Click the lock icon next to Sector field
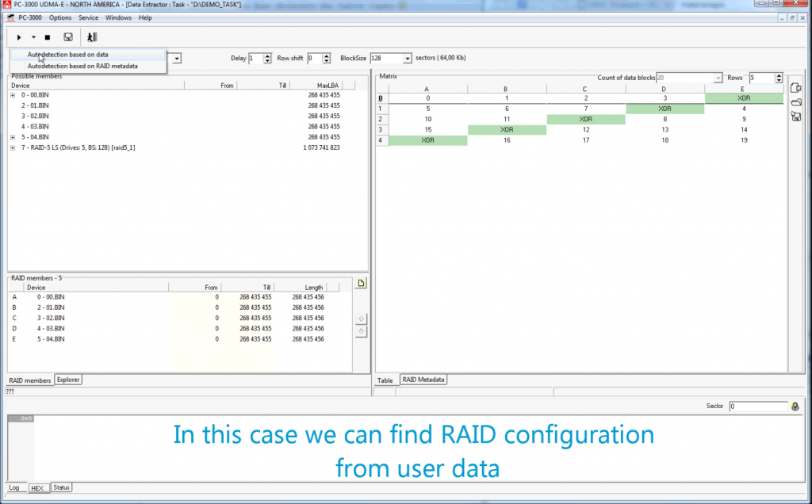Image resolution: width=812 pixels, height=504 pixels. [x=795, y=406]
